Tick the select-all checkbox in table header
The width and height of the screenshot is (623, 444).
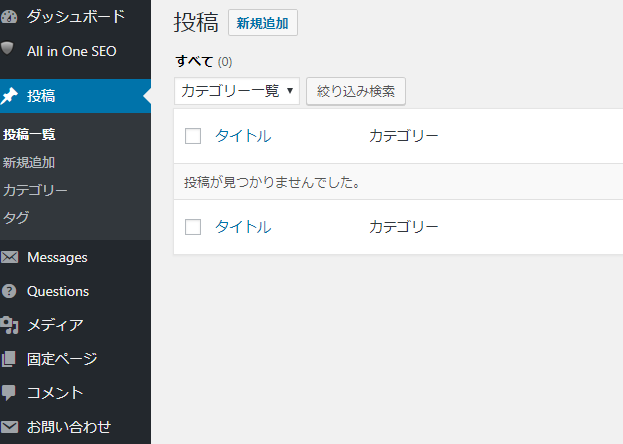[x=193, y=136]
